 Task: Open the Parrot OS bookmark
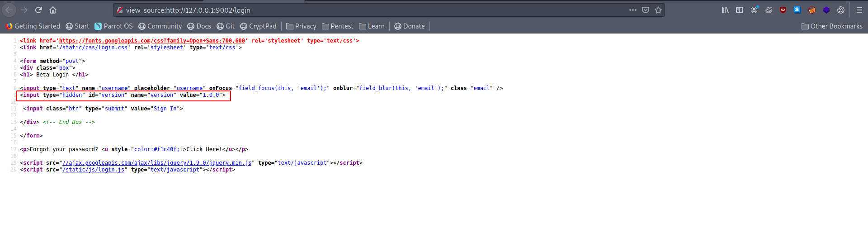tap(113, 26)
